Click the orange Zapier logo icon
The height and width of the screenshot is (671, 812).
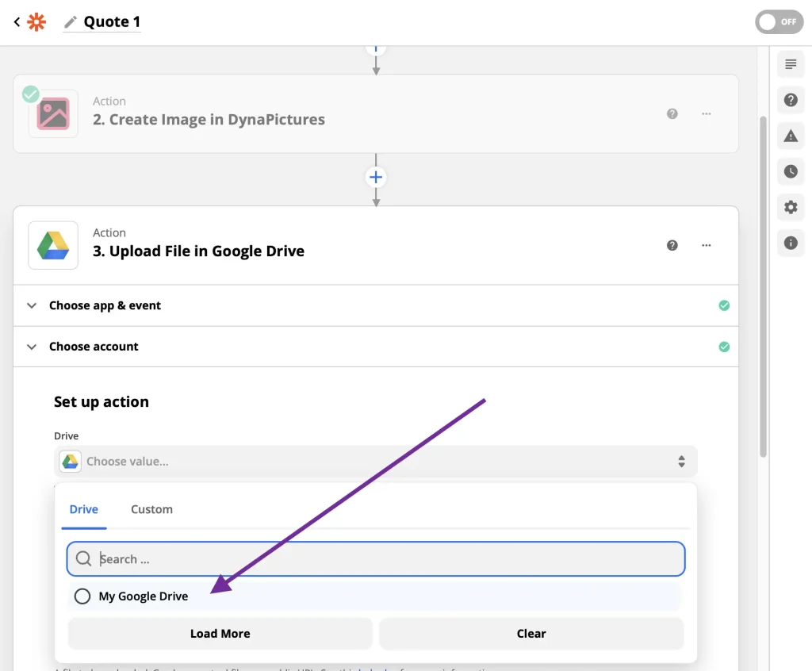pos(36,21)
